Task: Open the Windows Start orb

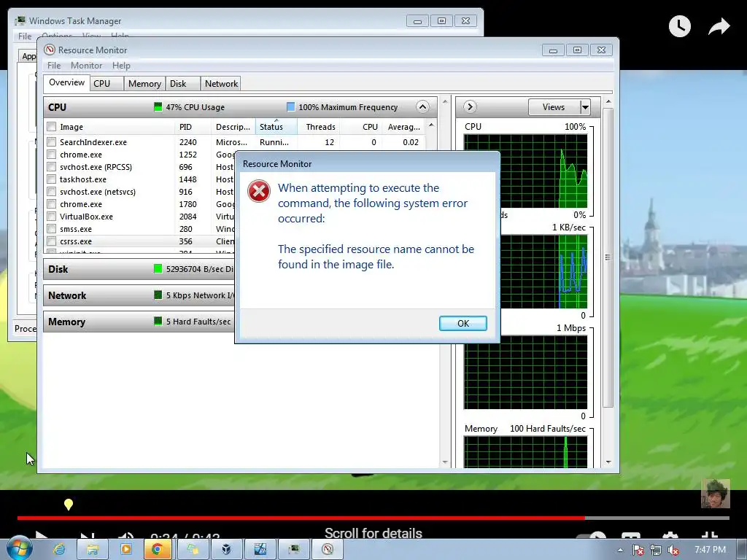Action: (20, 548)
